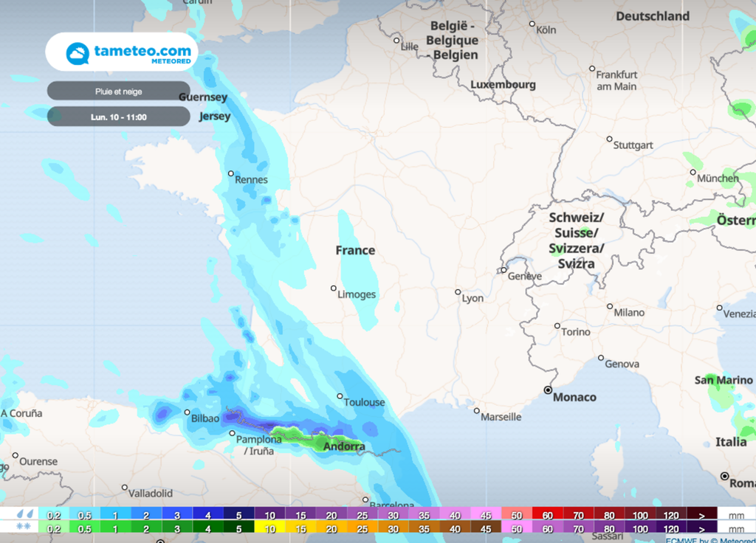Screen dimensions: 756x543
Task: Select the rain legend 50 mm swatch
Action: coord(516,513)
